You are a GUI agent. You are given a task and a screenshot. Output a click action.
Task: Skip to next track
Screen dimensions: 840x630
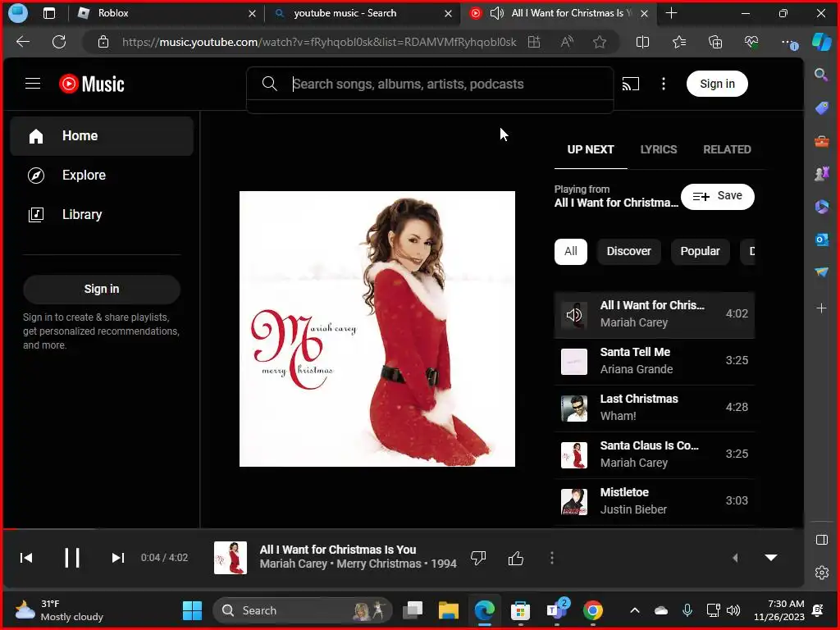point(118,558)
